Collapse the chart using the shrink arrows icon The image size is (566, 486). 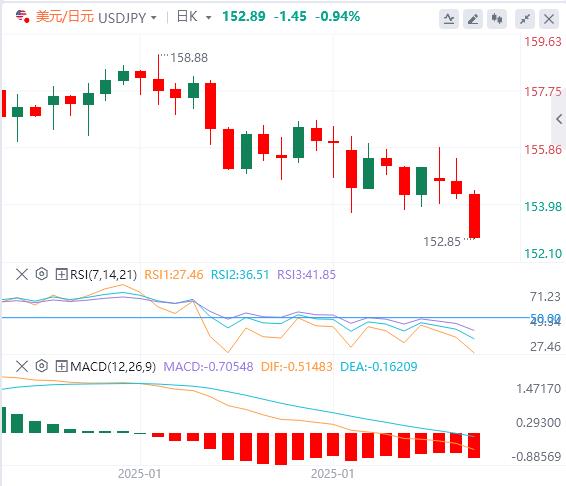(x=525, y=18)
